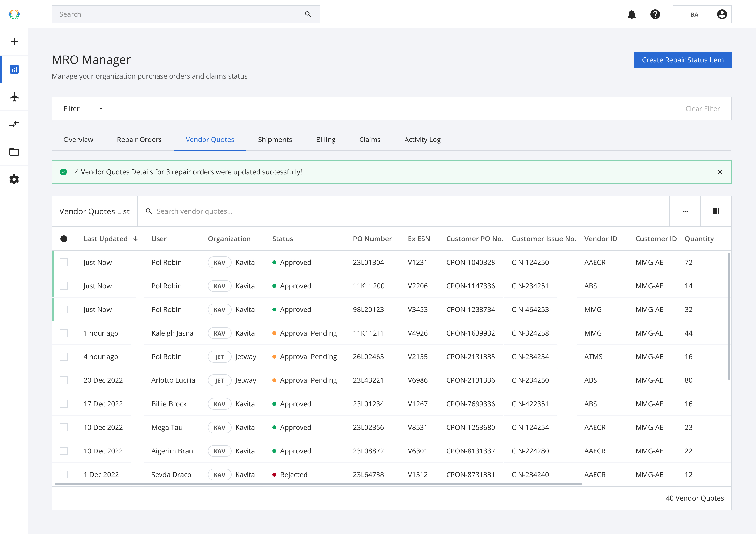Focus the top Search input field
756x534 pixels.
click(x=186, y=14)
